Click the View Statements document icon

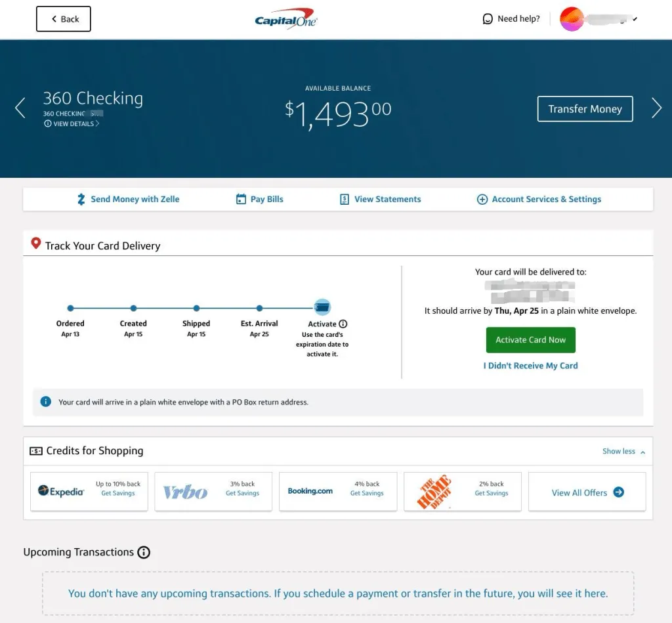(345, 200)
